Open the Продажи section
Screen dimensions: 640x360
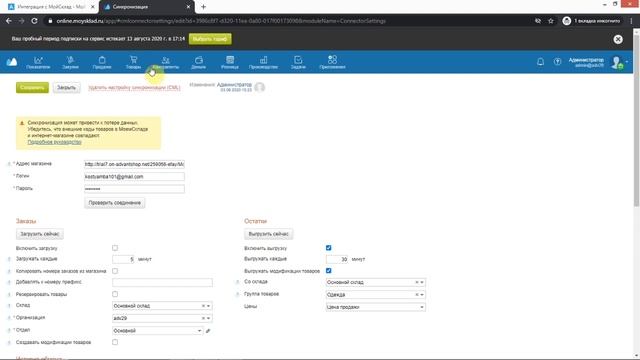102,62
